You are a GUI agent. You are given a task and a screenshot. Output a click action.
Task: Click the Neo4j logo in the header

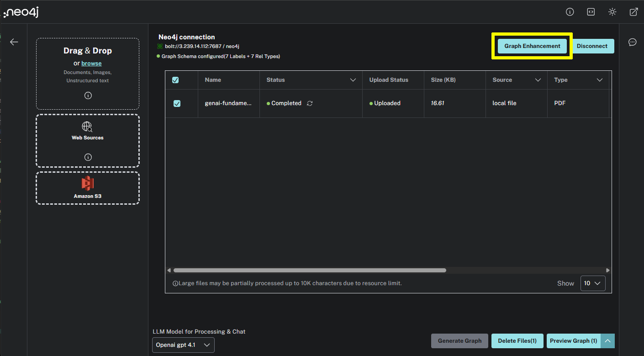tap(21, 12)
